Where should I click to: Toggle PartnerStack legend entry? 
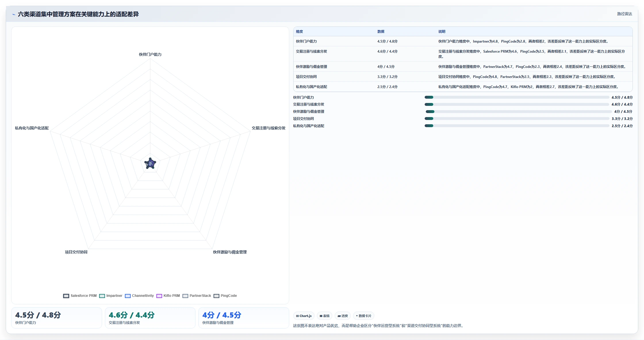coord(197,296)
